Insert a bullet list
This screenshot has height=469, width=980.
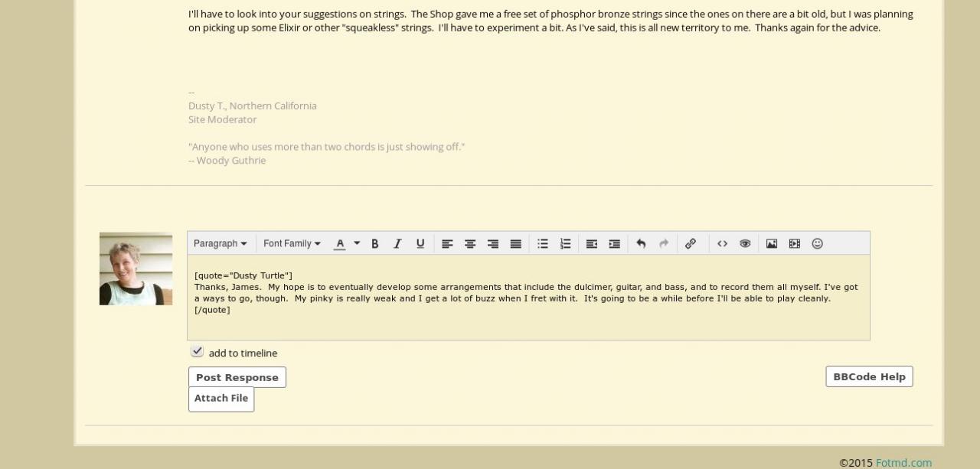[543, 243]
